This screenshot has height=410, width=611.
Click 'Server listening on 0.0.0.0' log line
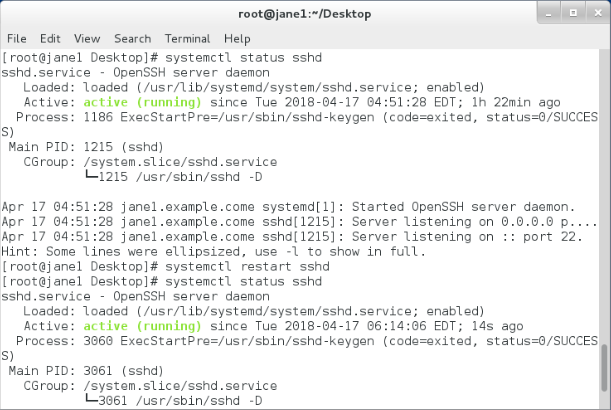pos(299,222)
